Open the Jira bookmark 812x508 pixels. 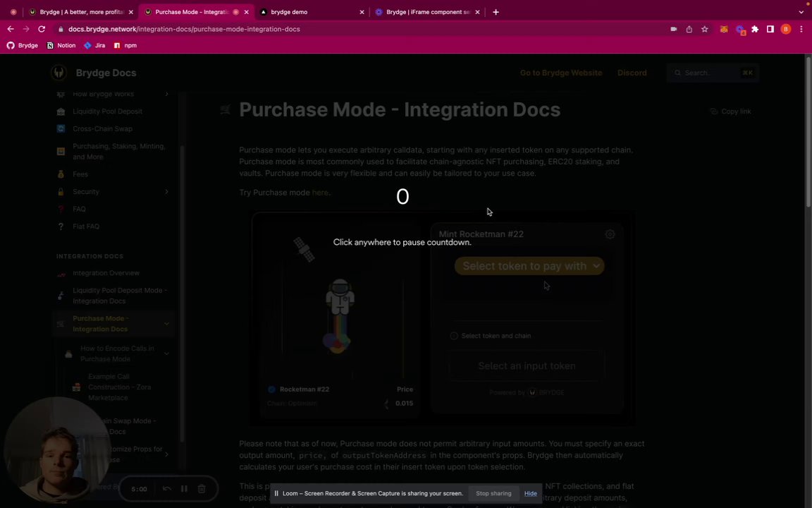(x=94, y=46)
